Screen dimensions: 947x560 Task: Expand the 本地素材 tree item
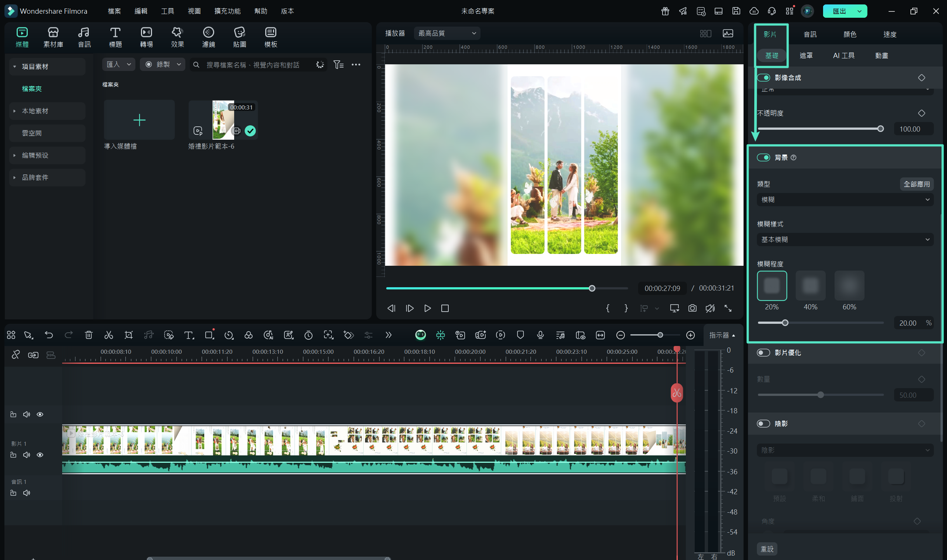tap(14, 111)
